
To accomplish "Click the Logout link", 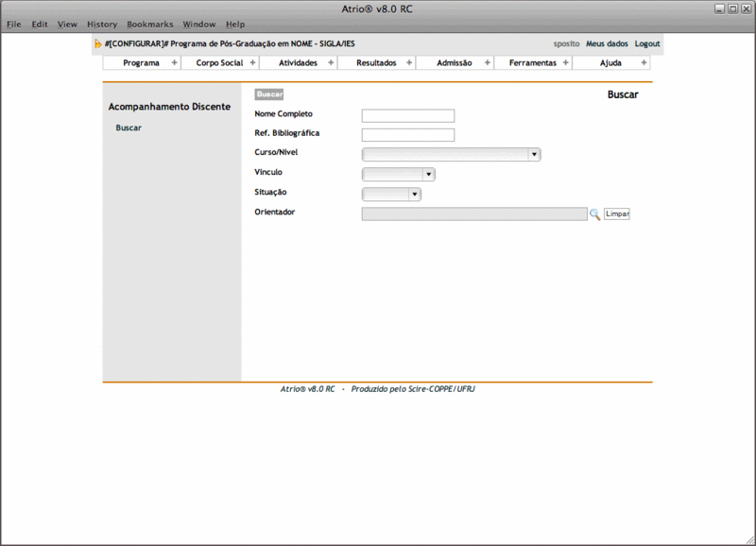I will coord(647,44).
